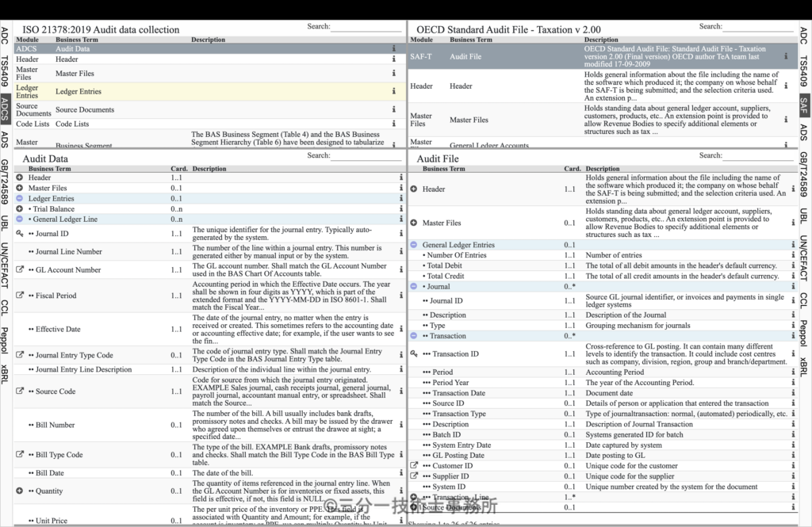
Task: Show info for the Trial Balance row
Action: point(400,208)
